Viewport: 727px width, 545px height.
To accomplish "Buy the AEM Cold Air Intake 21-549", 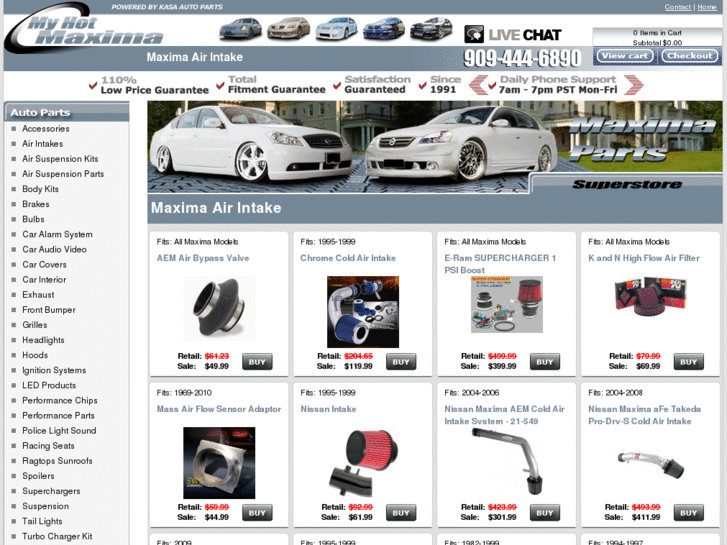I will tap(545, 513).
